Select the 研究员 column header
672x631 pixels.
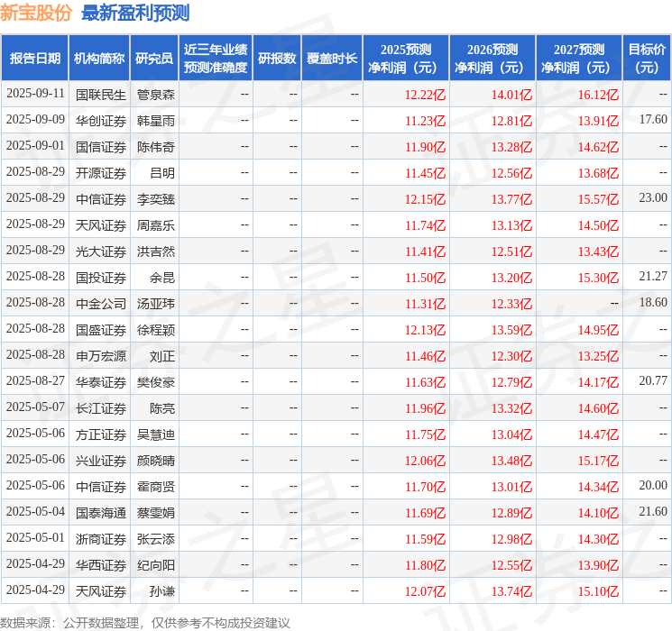[154, 59]
